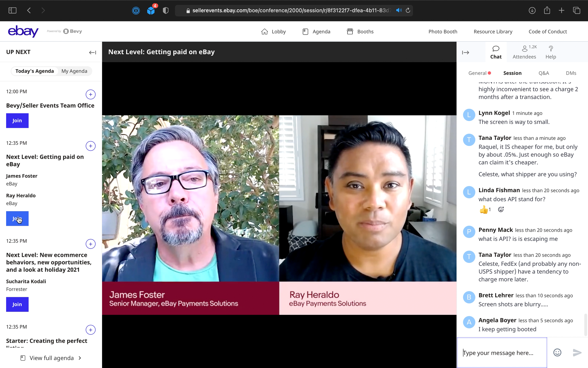Expand View full agenda chevron

[80, 358]
